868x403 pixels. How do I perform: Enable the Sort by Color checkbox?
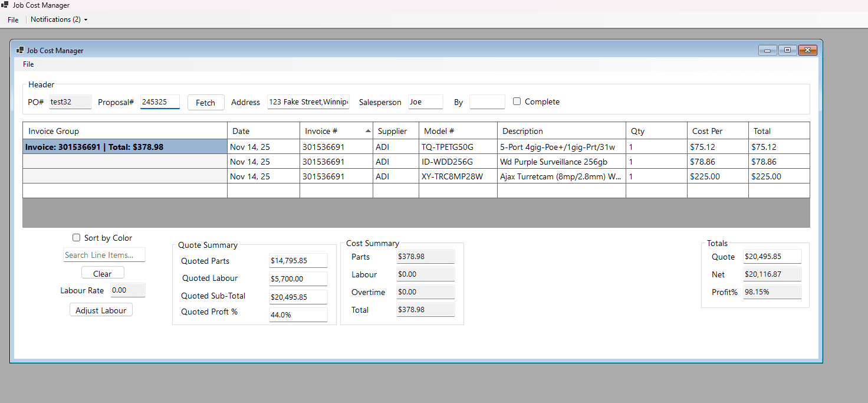76,238
